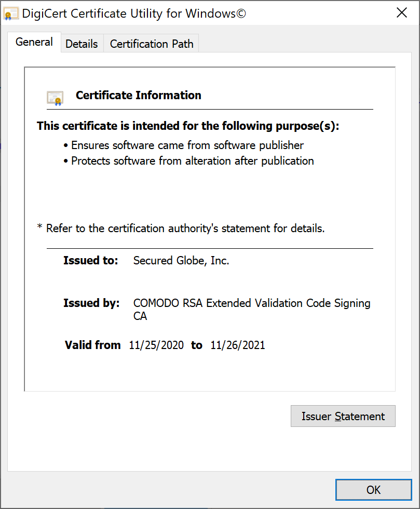
Task: Click the 11/26/2021 expiration date
Action: coord(238,345)
